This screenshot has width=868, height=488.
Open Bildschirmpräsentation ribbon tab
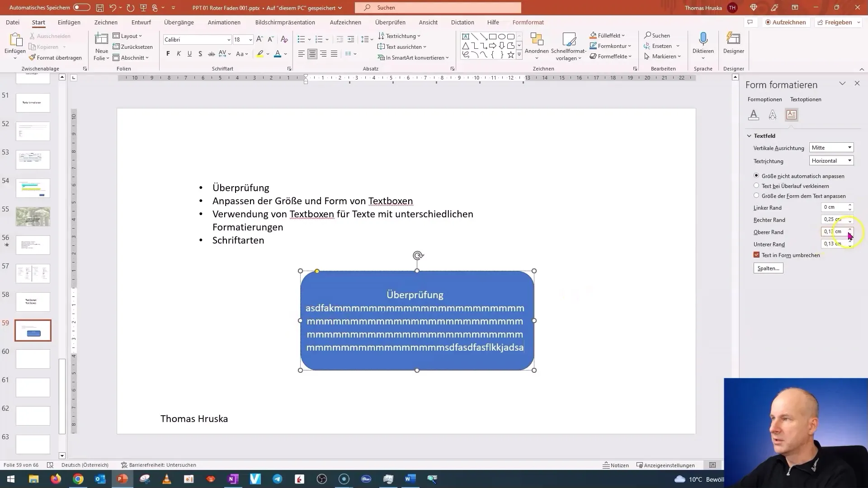tap(285, 22)
